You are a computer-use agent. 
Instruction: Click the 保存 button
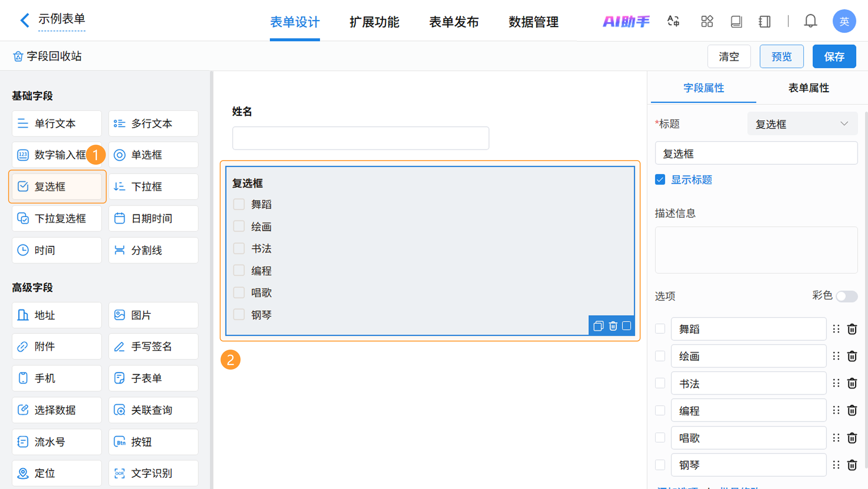[834, 56]
